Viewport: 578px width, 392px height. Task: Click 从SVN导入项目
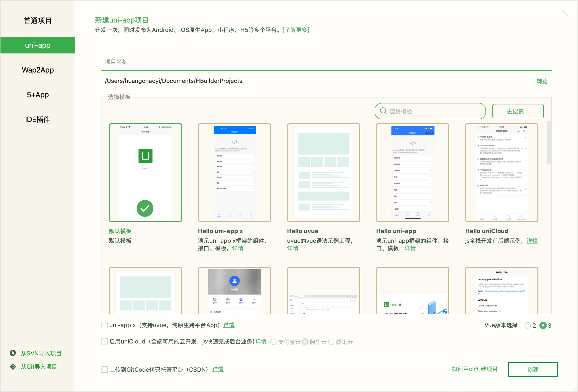pyautogui.click(x=41, y=353)
